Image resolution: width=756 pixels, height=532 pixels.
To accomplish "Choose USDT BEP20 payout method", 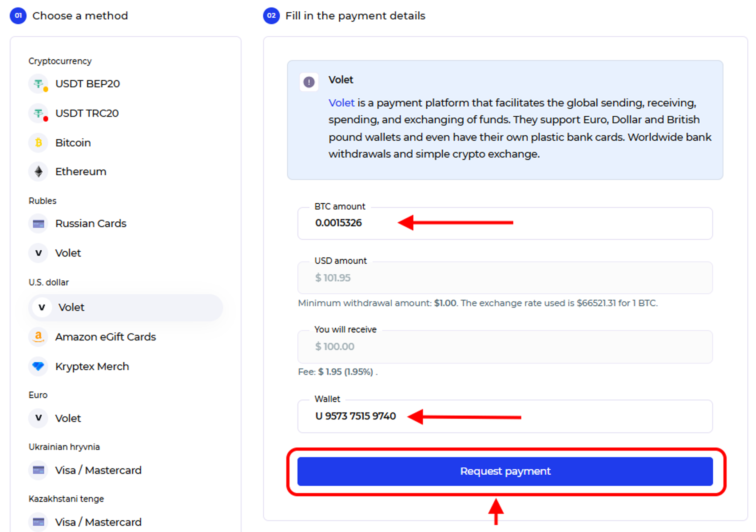I will pos(88,84).
